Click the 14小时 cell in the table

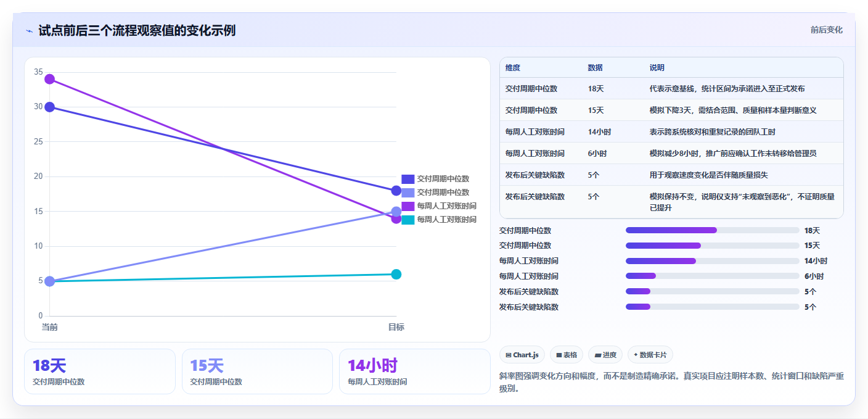[x=600, y=132]
